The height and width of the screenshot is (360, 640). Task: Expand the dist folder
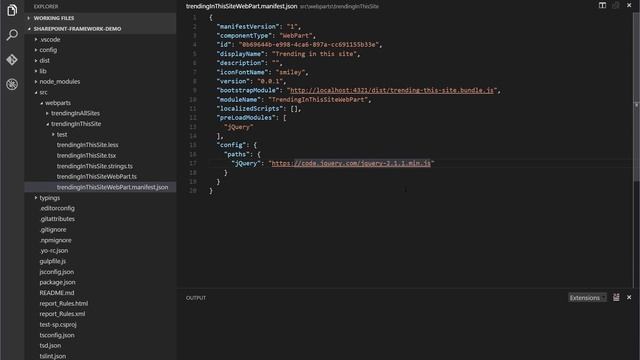coord(44,60)
